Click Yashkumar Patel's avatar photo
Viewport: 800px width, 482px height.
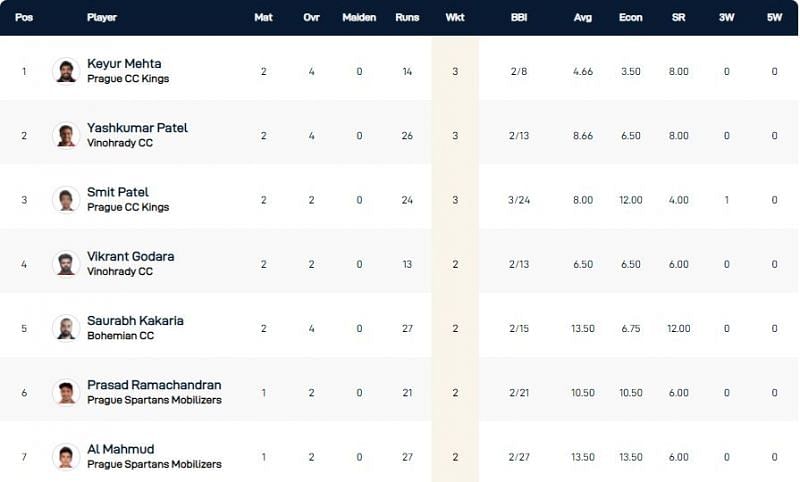tap(66, 135)
